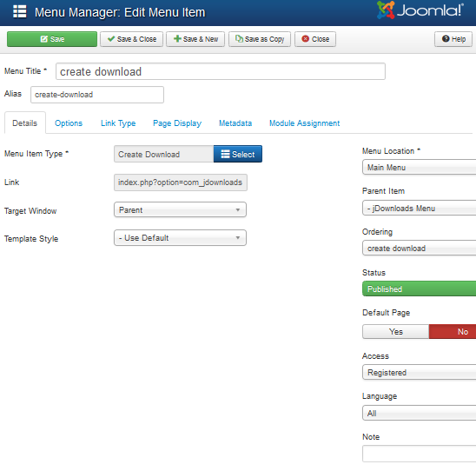476x471 pixels.
Task: Open Help with question mark icon
Action: click(x=453, y=39)
